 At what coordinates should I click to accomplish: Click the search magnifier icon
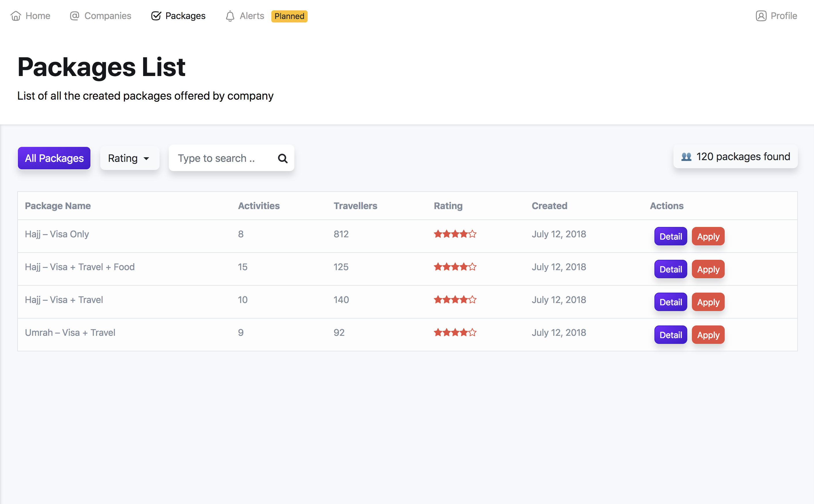pos(283,158)
